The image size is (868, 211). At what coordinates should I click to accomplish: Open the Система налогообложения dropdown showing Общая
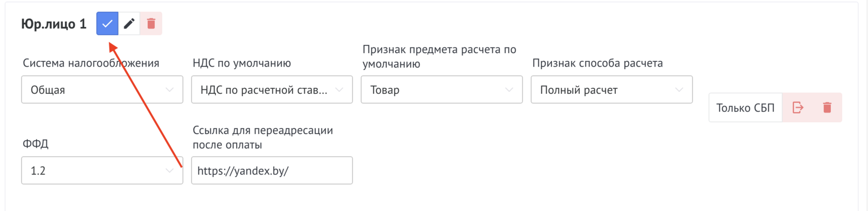click(102, 90)
